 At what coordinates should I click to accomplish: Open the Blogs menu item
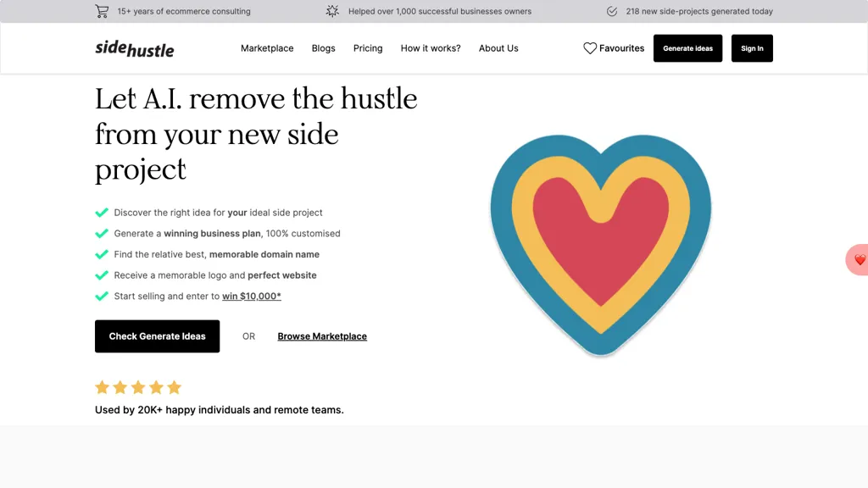pos(323,48)
